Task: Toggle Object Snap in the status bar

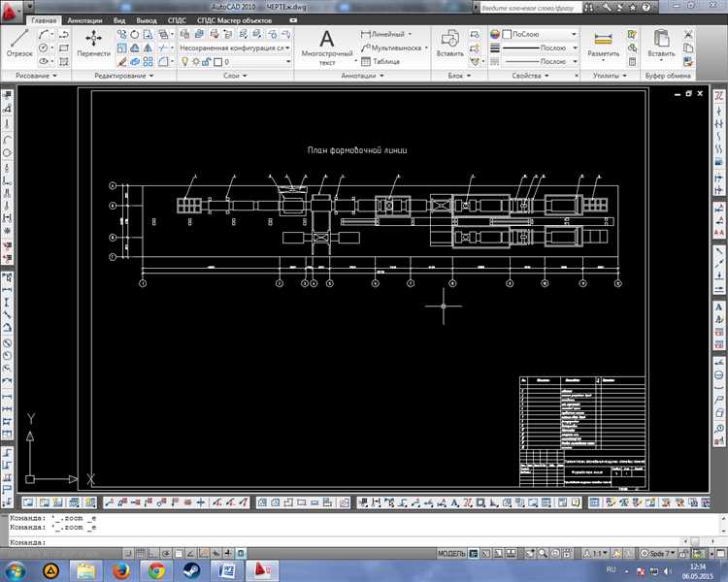Action: pos(179,553)
